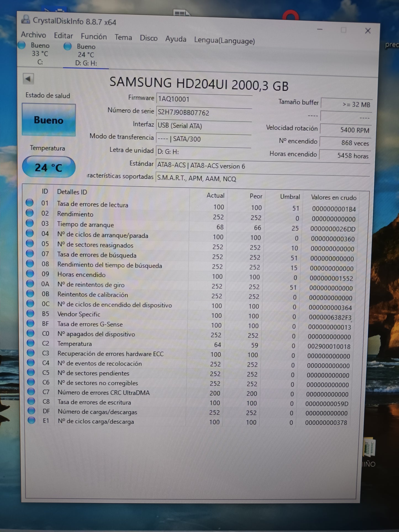Open the Ayuda menu
The width and height of the screenshot is (399, 532).
[x=176, y=39]
